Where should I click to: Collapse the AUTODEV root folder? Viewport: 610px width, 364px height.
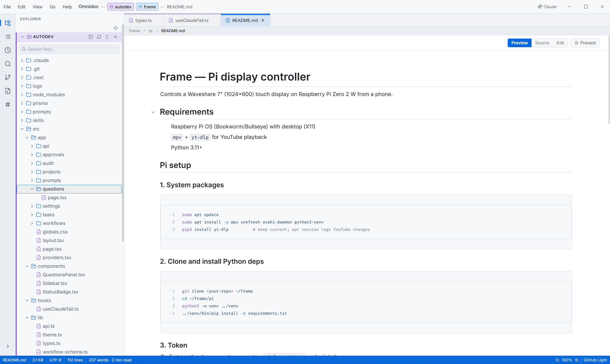click(x=23, y=37)
